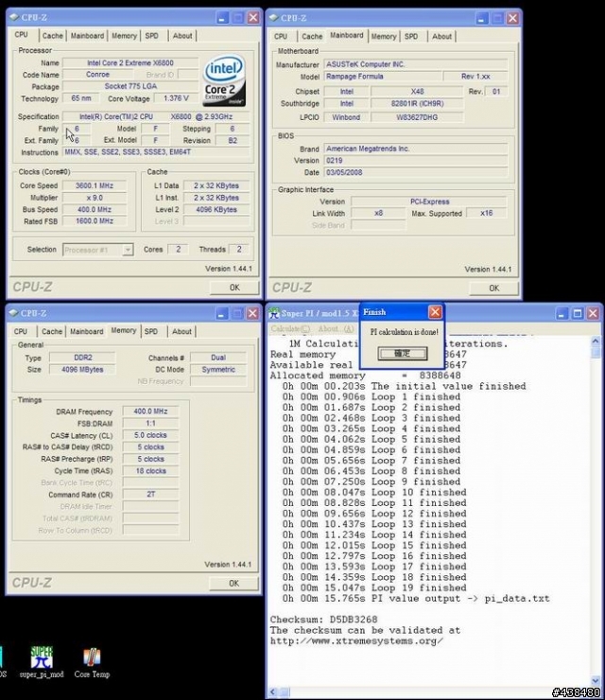Screen dimensions: 605x700
Task: Click Super PI vertical scrollbar down arrow
Action: (596, 681)
